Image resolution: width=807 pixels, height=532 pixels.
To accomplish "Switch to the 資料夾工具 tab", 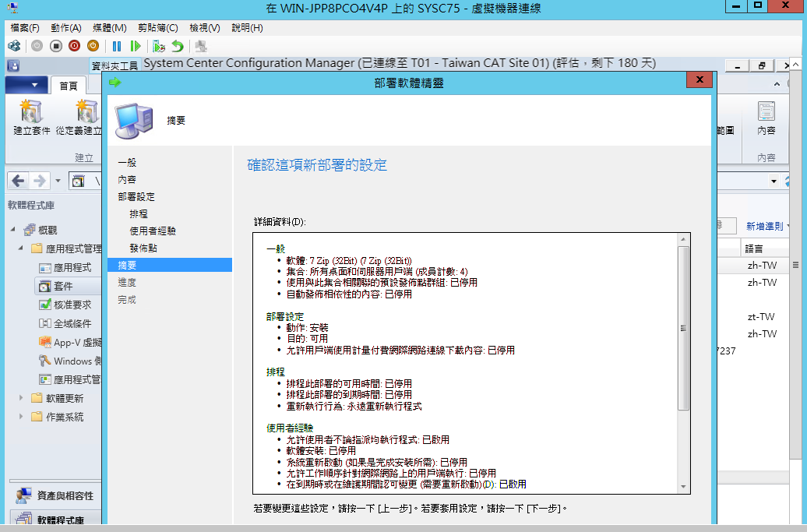I will click(x=115, y=66).
